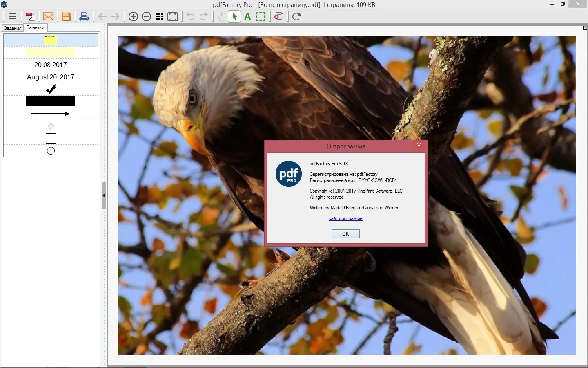
Task: Click the delete page icon
Action: [279, 17]
